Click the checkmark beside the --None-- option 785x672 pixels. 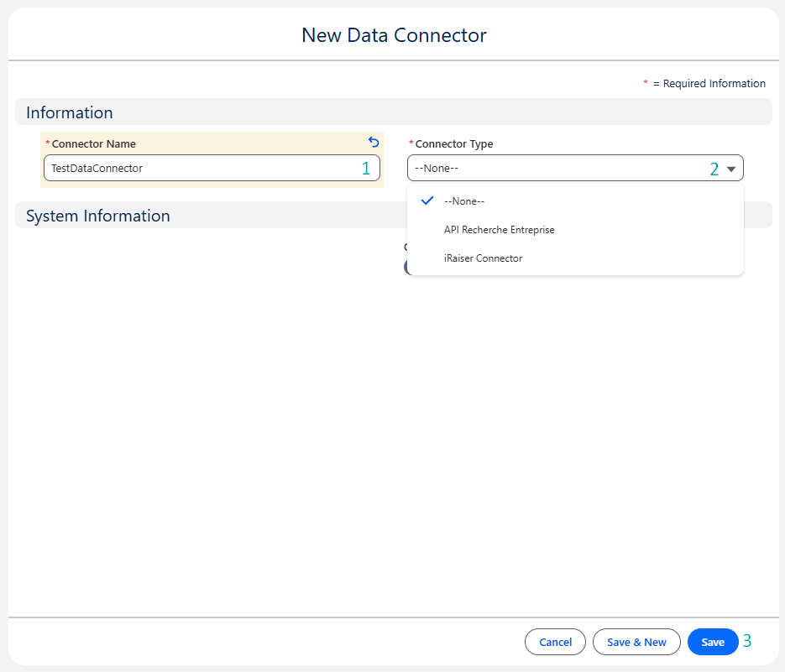point(427,201)
